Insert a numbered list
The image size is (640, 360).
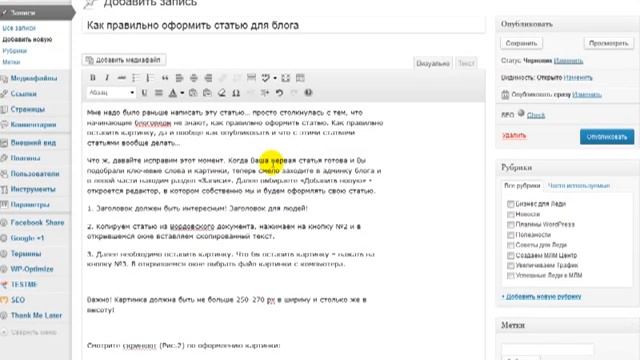click(x=150, y=78)
